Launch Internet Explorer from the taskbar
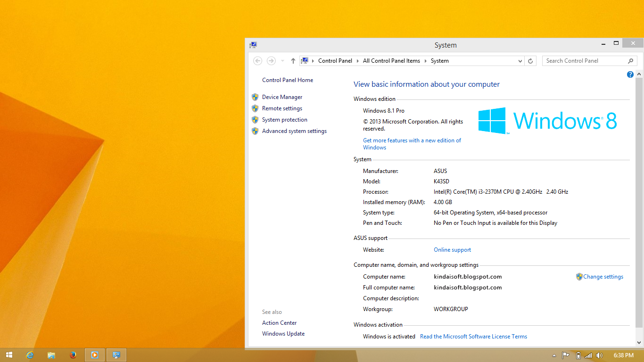 [x=30, y=355]
